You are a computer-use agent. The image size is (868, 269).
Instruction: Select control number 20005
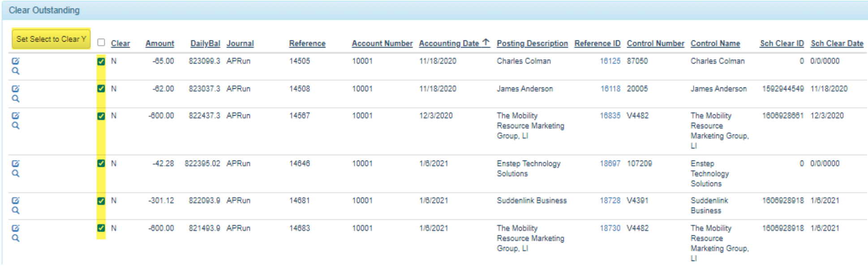point(637,89)
